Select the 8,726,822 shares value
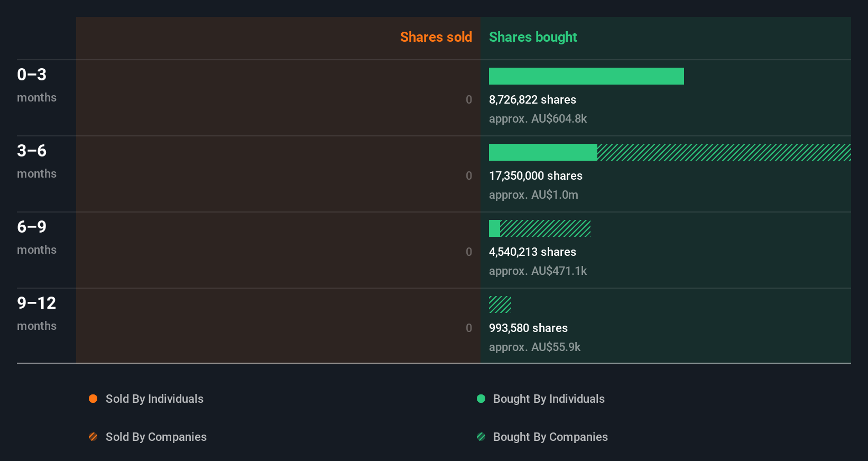The image size is (868, 461). (x=532, y=100)
